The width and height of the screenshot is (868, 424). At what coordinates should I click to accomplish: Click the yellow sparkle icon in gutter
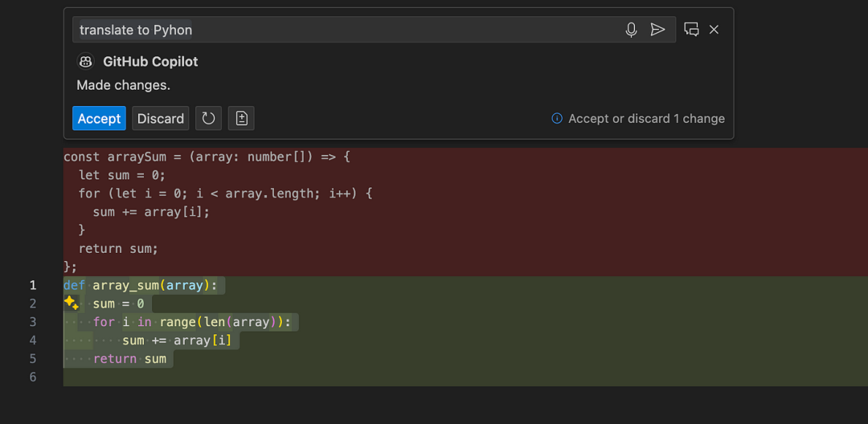click(x=71, y=304)
